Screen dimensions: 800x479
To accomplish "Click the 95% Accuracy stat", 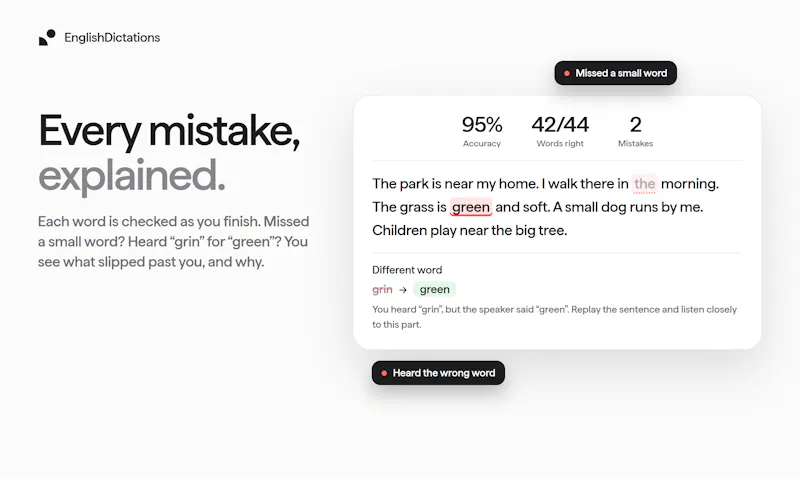I will pyautogui.click(x=482, y=131).
